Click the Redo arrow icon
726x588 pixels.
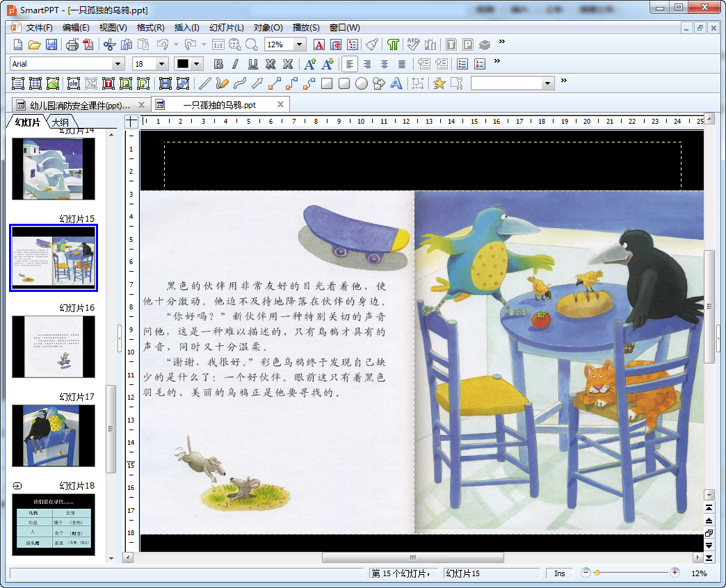191,44
